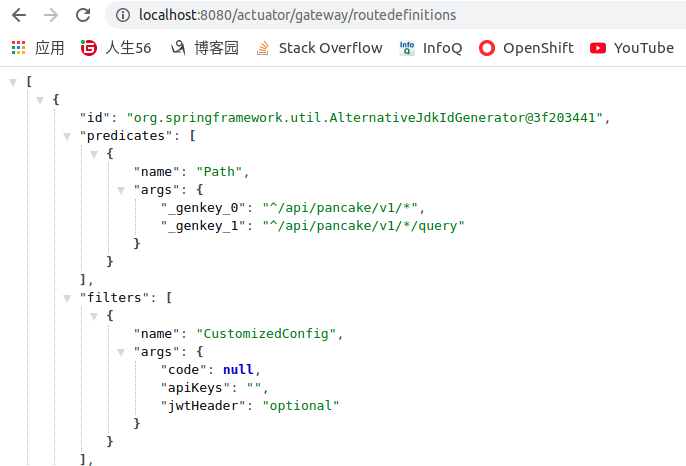Click the YouTube play favicon

tap(598, 48)
